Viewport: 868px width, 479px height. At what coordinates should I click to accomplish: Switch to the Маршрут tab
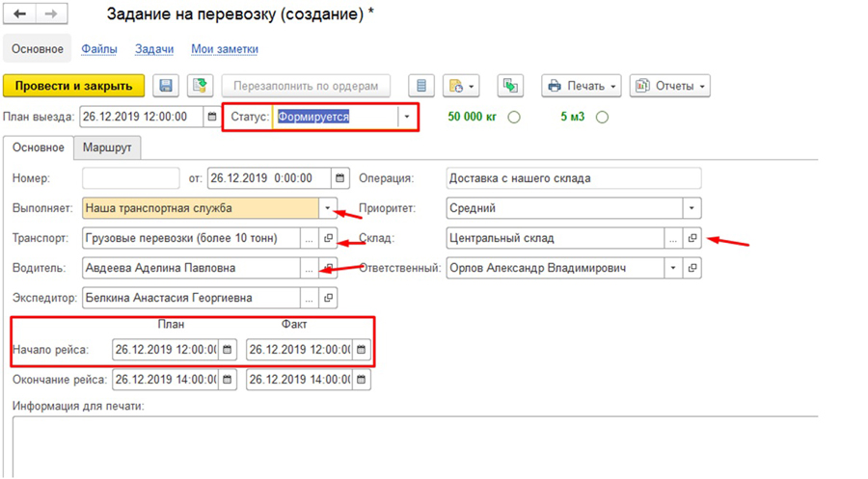[108, 147]
